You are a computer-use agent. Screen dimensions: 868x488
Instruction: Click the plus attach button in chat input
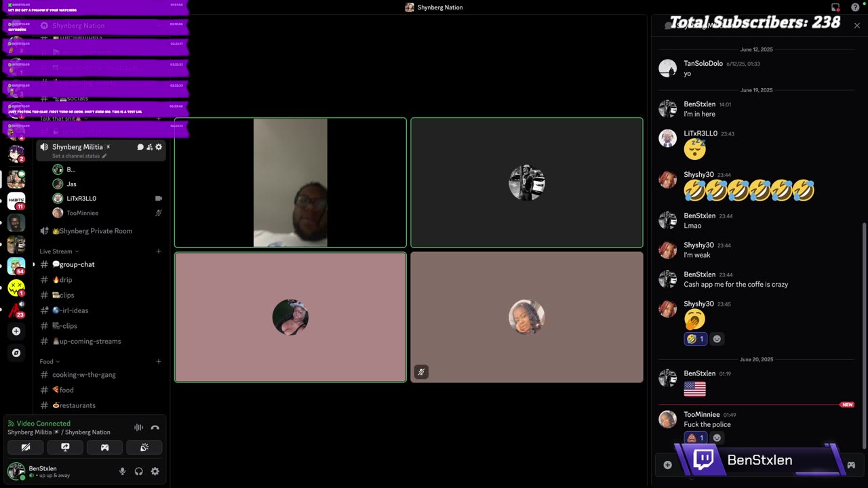pos(667,465)
